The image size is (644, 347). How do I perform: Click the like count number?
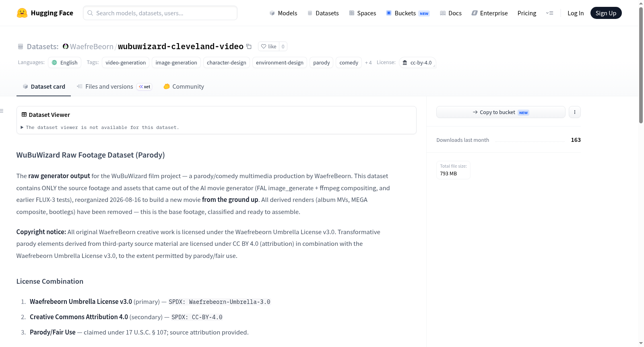click(283, 46)
